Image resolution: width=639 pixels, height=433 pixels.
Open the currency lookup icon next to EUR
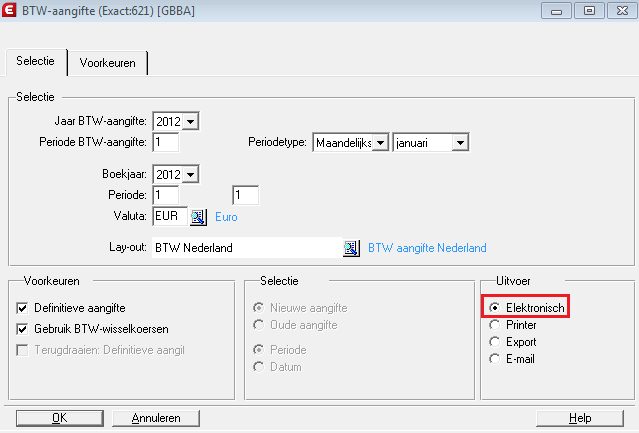(x=197, y=216)
